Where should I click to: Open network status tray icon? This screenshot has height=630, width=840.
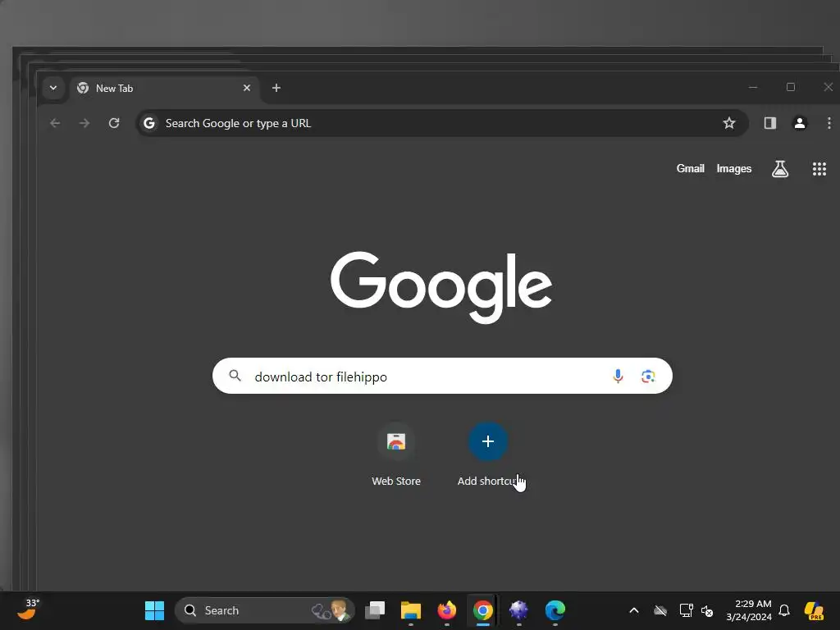686,610
